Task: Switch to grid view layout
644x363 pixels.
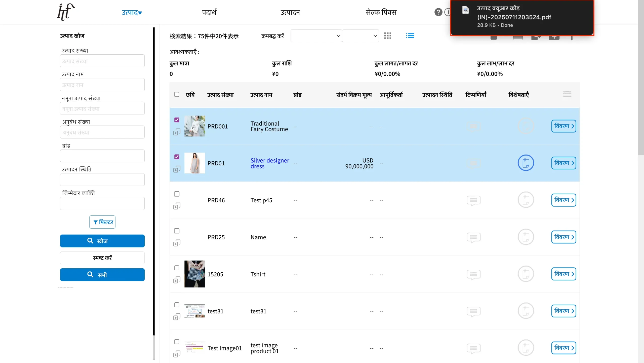Action: tap(388, 36)
